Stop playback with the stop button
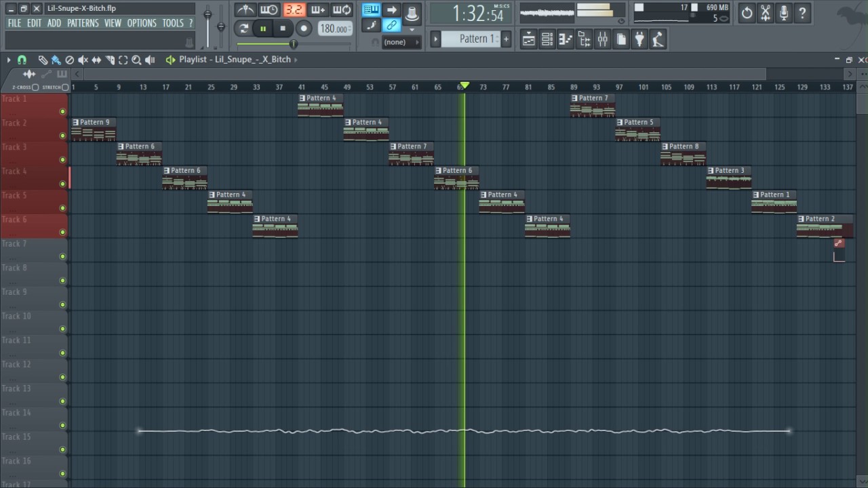The image size is (868, 488). pyautogui.click(x=282, y=28)
